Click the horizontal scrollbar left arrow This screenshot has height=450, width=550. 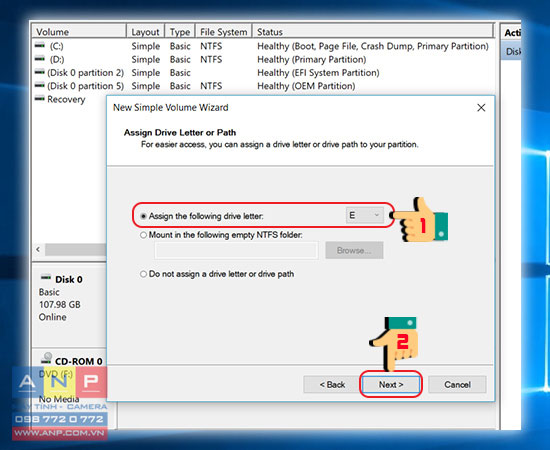coord(38,249)
